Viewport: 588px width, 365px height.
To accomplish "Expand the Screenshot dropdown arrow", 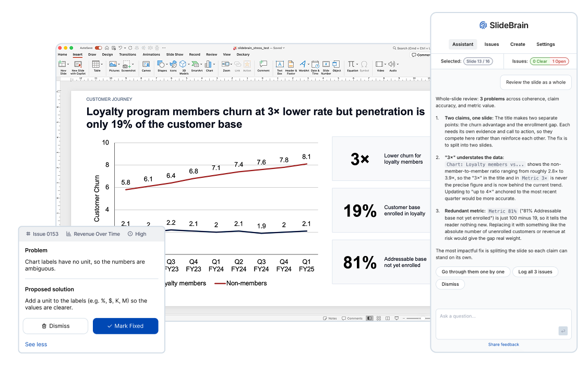I will pyautogui.click(x=133, y=64).
